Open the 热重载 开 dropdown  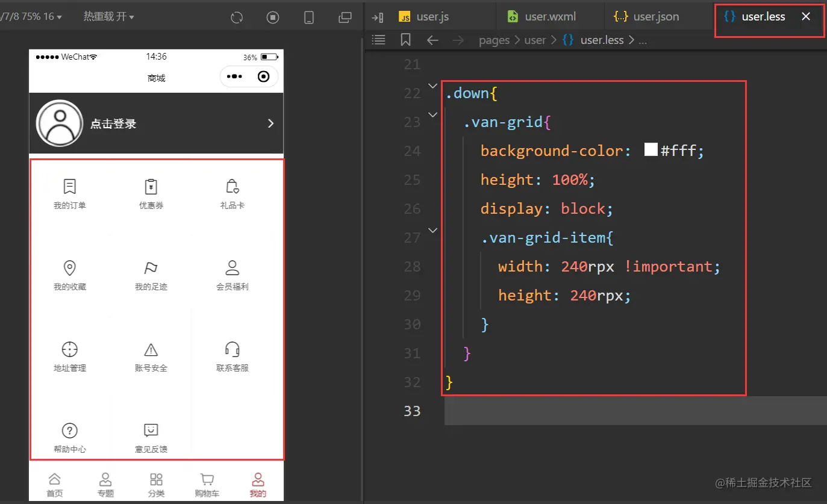pos(109,16)
